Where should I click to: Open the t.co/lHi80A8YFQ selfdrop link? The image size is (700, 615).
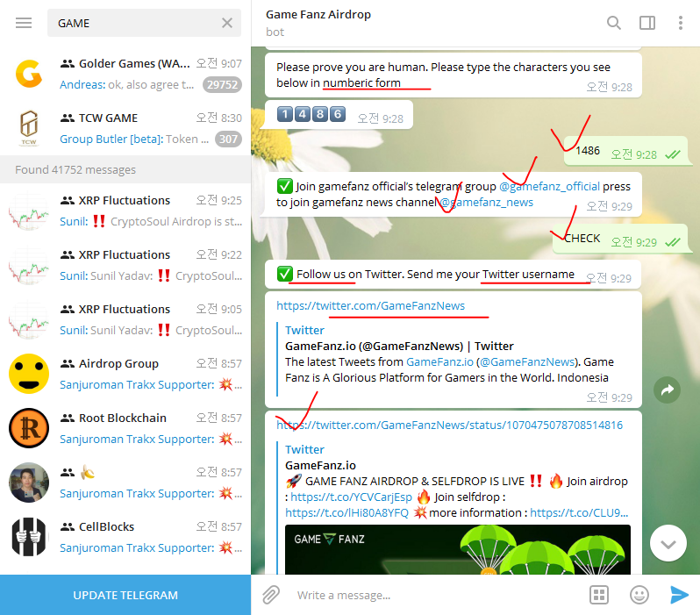(x=346, y=512)
